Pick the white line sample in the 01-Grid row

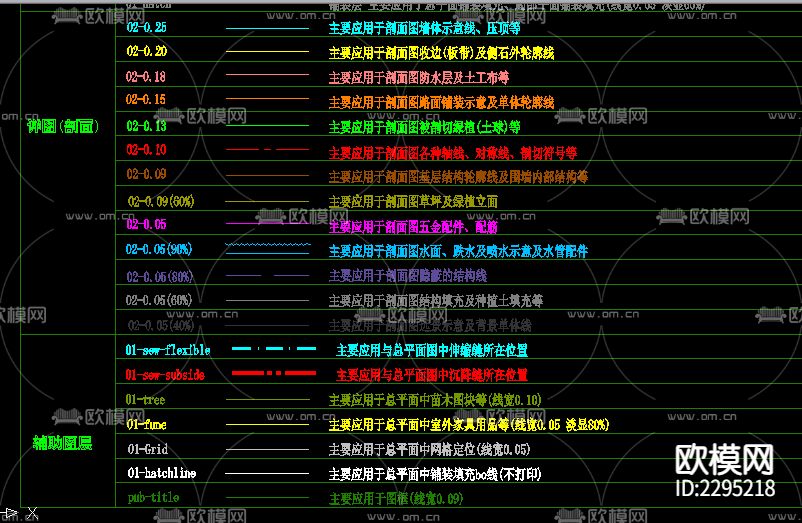click(268, 449)
